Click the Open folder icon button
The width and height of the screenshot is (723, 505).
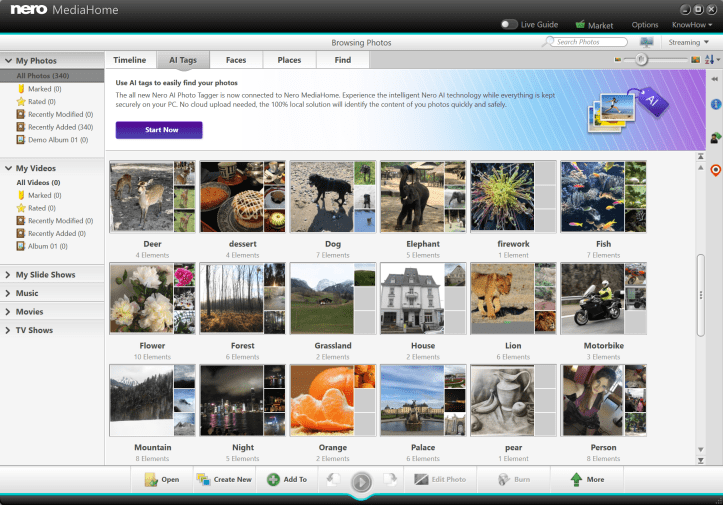[152, 479]
